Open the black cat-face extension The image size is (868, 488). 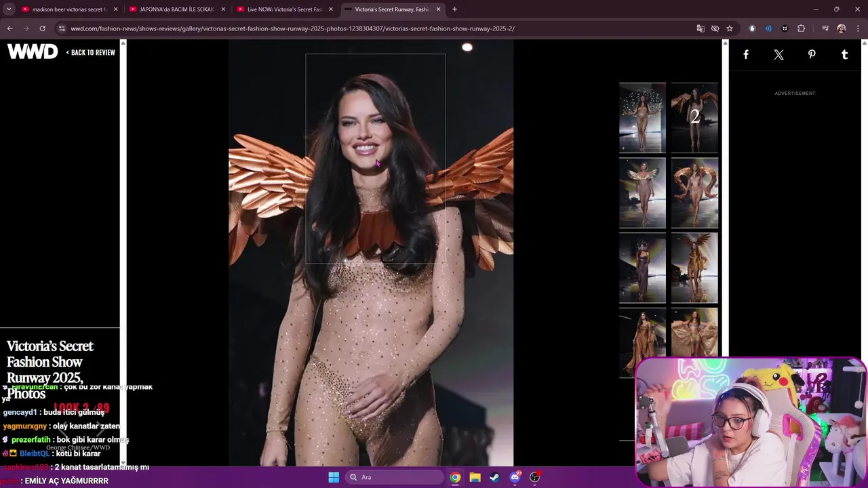coord(785,28)
